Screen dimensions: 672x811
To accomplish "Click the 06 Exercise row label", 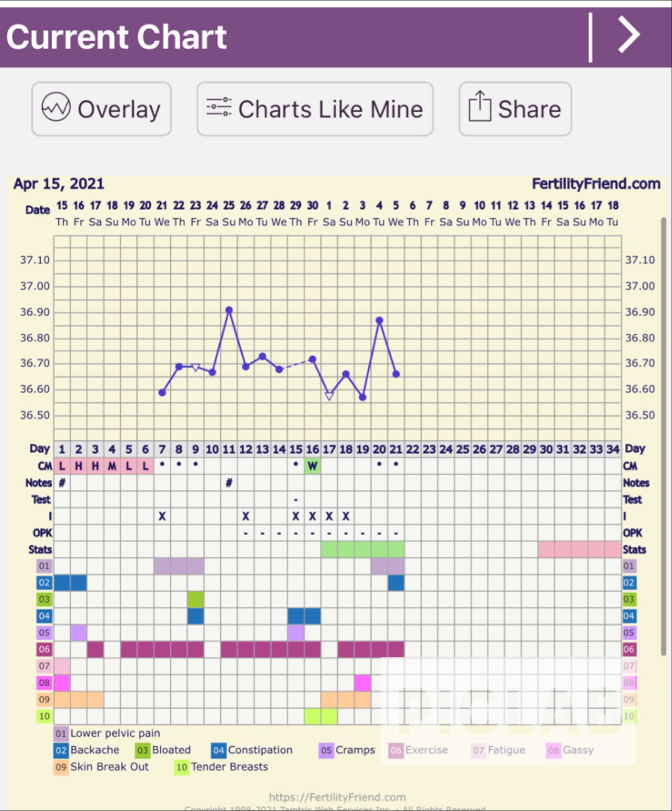I will 44,649.
